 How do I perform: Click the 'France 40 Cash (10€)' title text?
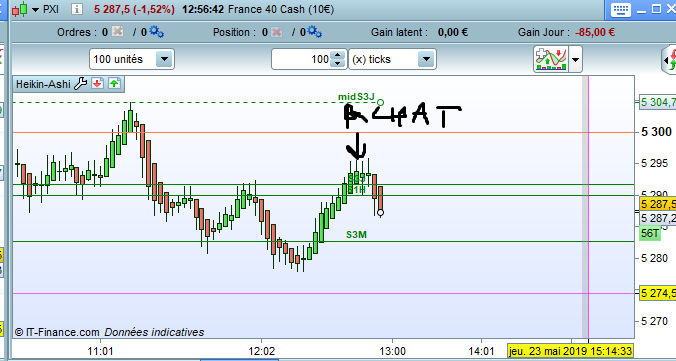tap(281, 9)
